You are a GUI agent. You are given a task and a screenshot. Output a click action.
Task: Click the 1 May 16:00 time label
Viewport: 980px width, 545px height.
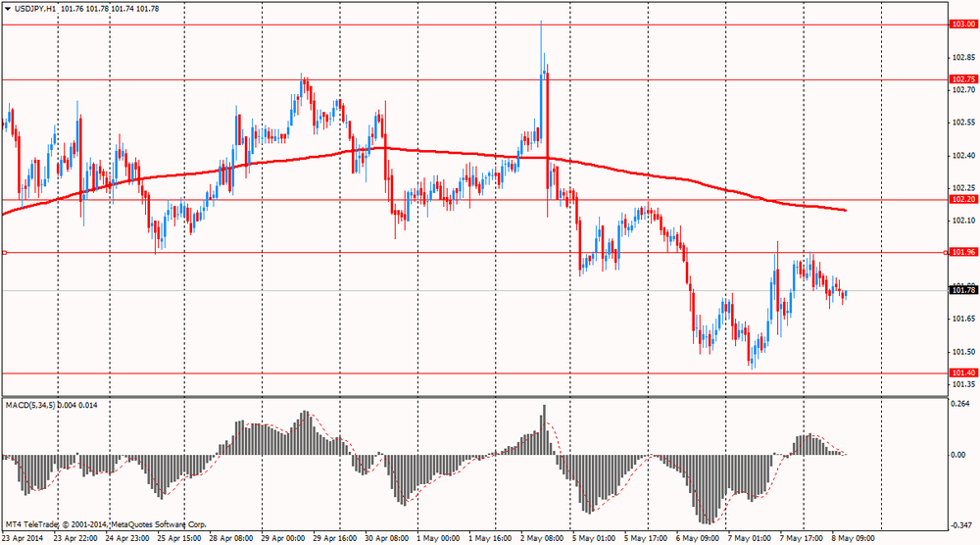coord(489,538)
